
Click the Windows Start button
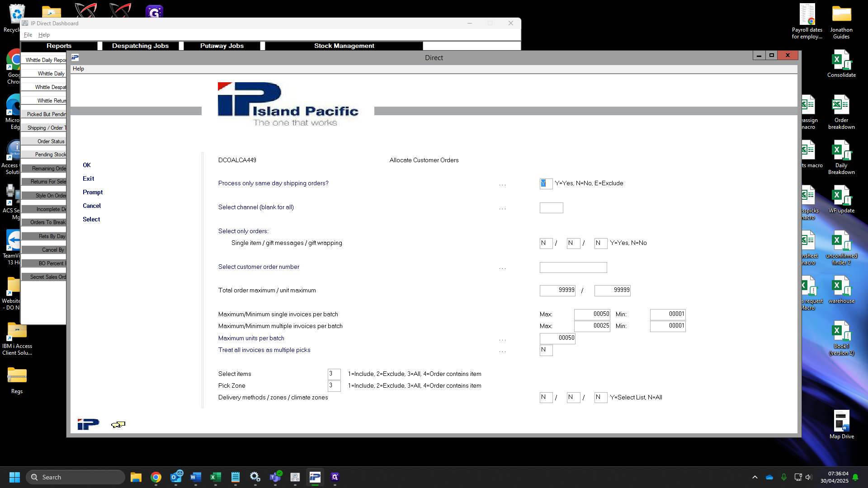click(x=14, y=477)
